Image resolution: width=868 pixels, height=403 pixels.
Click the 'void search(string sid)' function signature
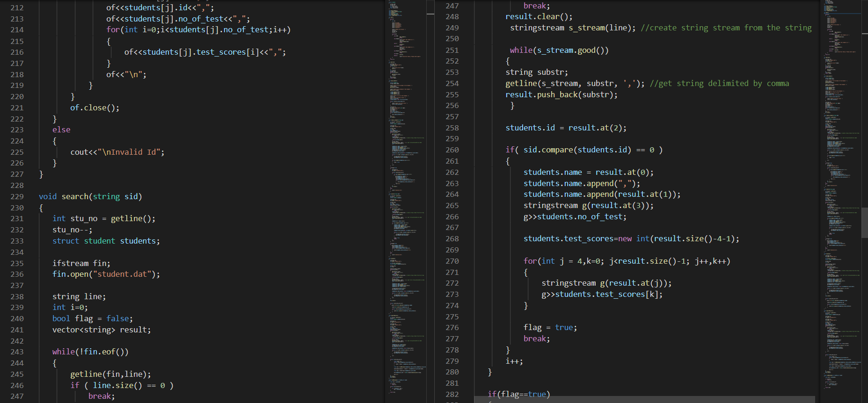coord(90,196)
